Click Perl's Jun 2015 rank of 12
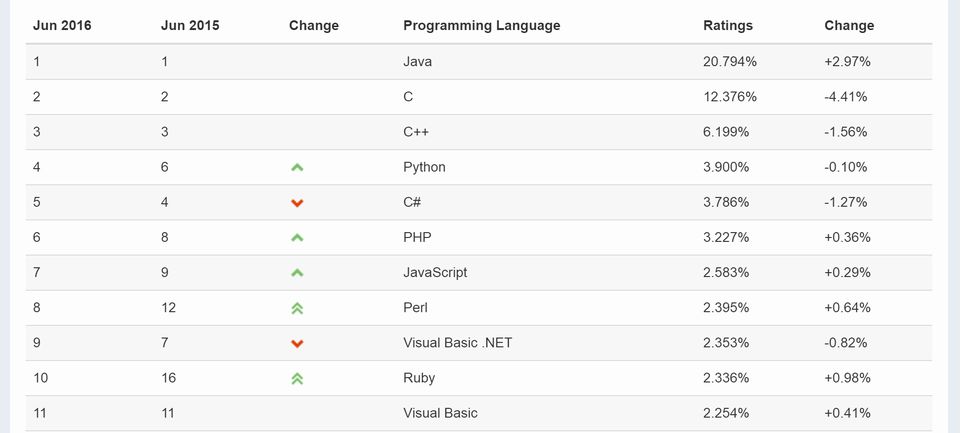960x433 pixels. tap(168, 308)
